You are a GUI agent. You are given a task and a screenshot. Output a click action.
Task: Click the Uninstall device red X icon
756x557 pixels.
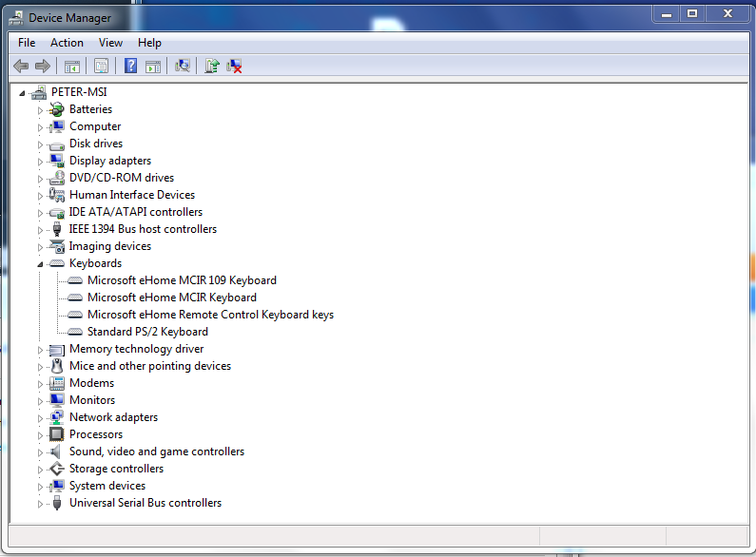(x=234, y=66)
